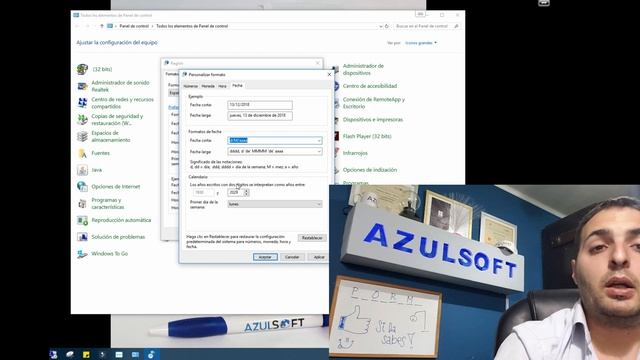
Task: Switch to the Números tab
Action: coord(191,86)
